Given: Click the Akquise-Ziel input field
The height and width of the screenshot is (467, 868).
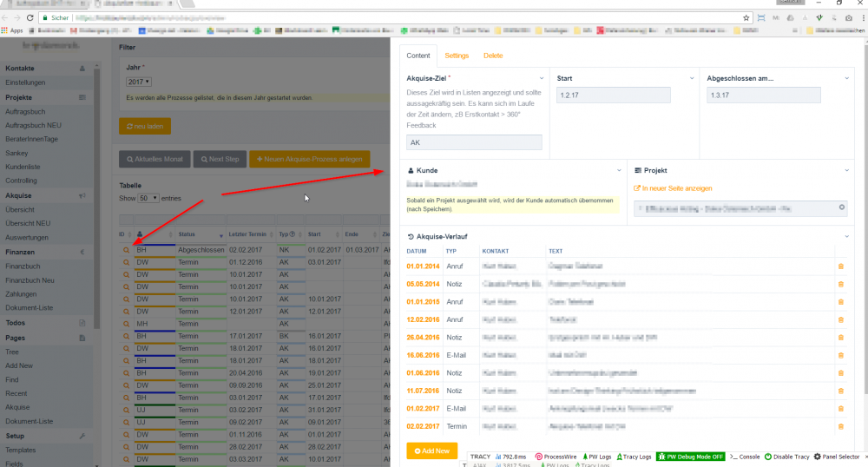Looking at the screenshot, I should (474, 142).
